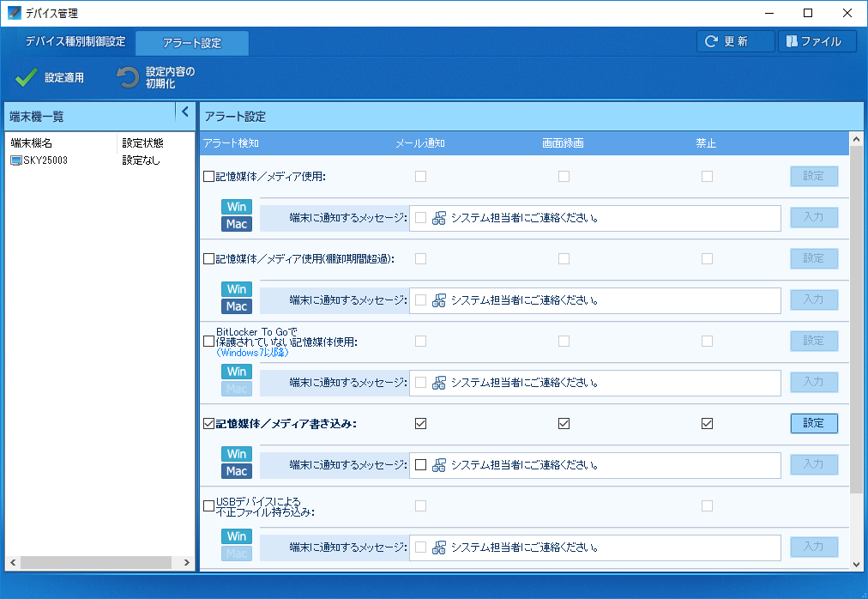Open the ファイル button
This screenshot has height=599, width=868.
click(x=817, y=41)
